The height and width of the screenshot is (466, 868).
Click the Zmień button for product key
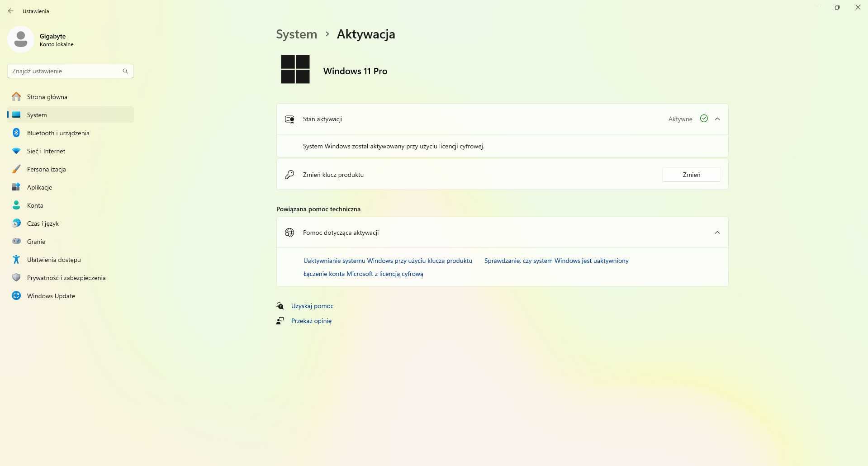(691, 175)
